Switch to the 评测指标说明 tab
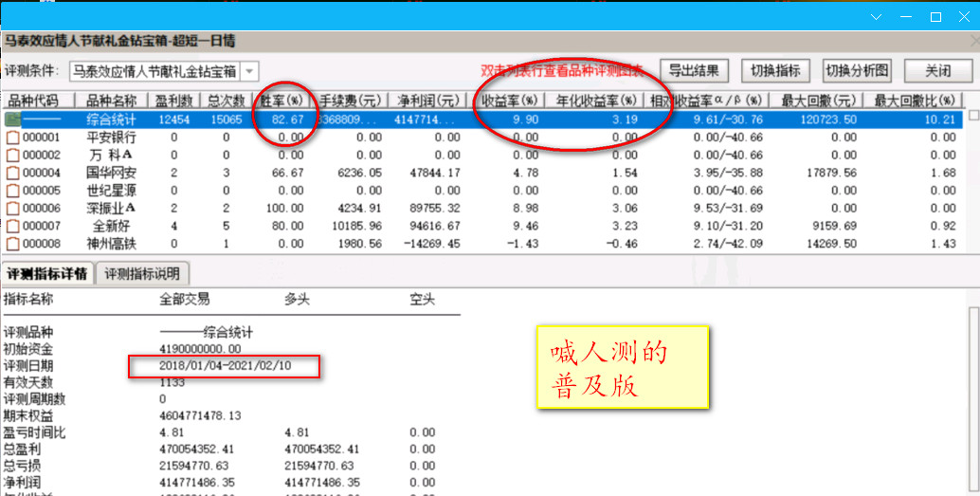Image resolution: width=980 pixels, height=496 pixels. pos(142,273)
